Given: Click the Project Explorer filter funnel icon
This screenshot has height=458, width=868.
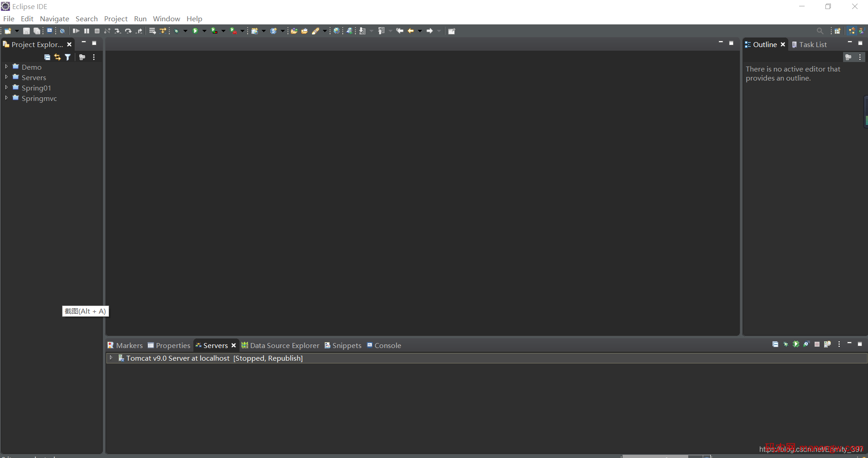Looking at the screenshot, I should point(67,57).
